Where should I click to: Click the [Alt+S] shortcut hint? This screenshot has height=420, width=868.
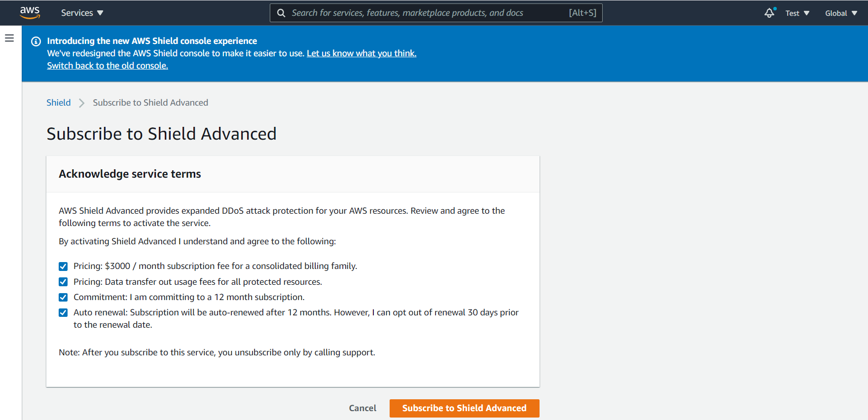pyautogui.click(x=582, y=13)
